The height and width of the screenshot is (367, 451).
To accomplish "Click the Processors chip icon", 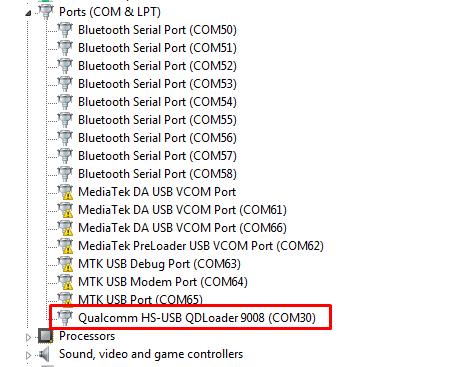I will (x=46, y=336).
